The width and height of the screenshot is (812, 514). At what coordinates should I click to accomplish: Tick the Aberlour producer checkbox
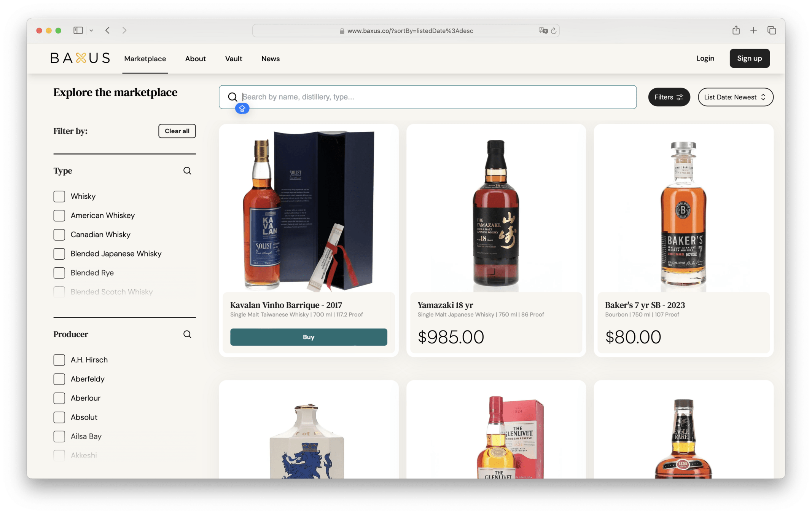59,398
